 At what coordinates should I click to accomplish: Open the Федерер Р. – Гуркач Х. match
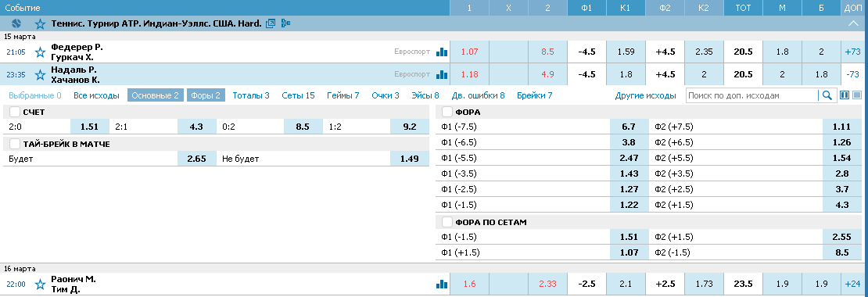click(x=77, y=52)
